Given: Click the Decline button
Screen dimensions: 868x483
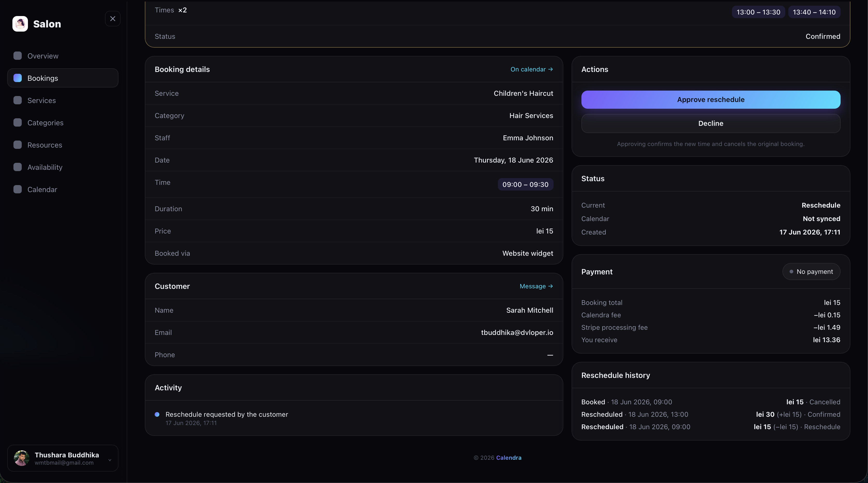Looking at the screenshot, I should (x=711, y=123).
